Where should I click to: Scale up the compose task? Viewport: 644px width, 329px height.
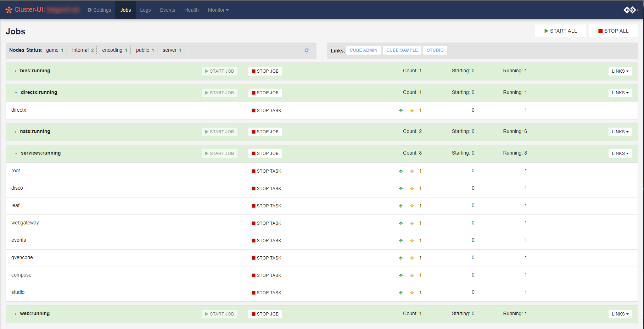click(401, 275)
